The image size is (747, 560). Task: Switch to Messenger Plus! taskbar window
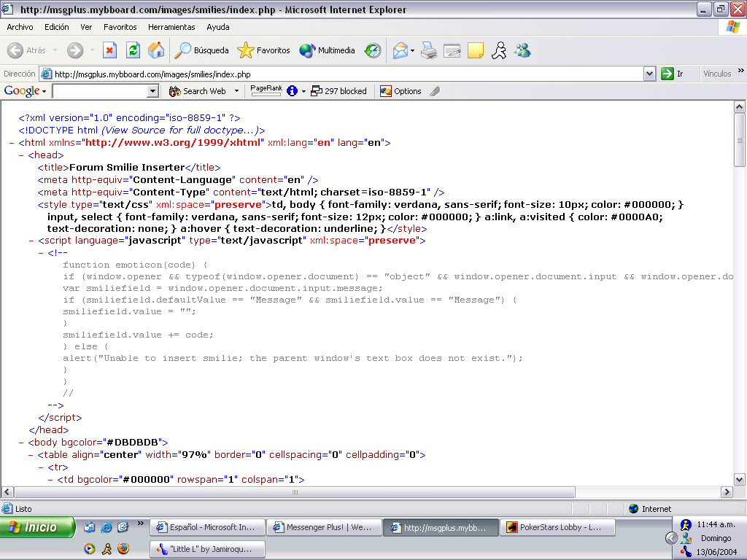coord(324,527)
